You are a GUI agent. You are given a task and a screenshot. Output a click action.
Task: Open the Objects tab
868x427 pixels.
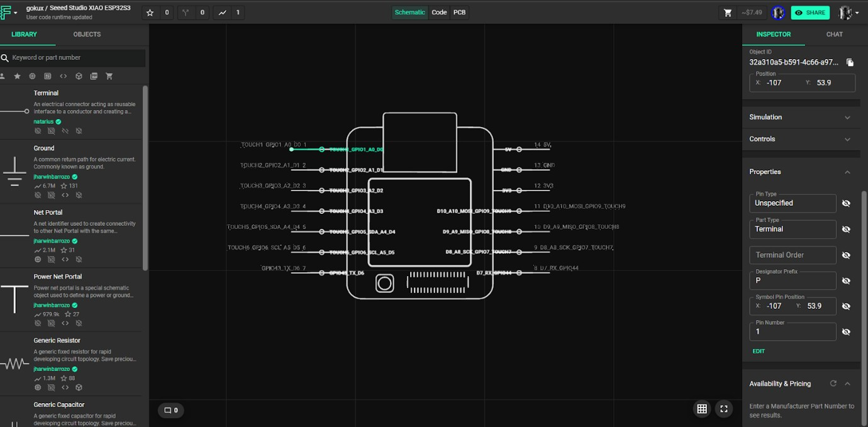pos(87,35)
